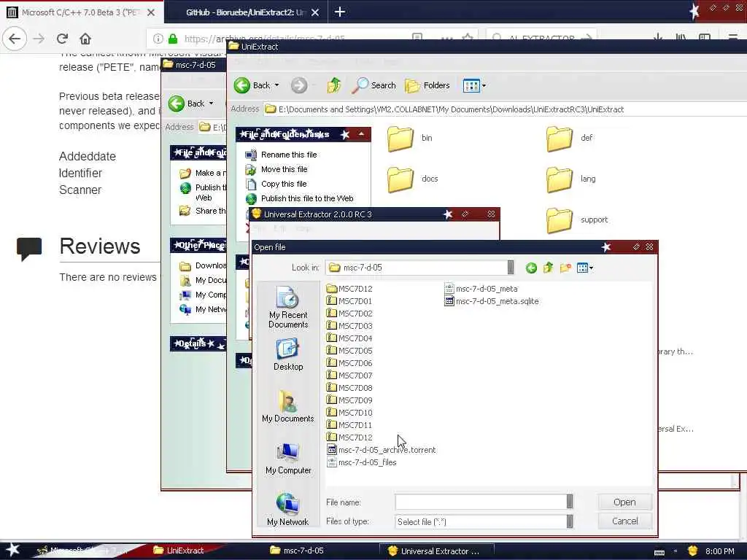Screen dimensions: 747x560
Task: Select msc-7-d-05_meta file
Action: [x=481, y=289]
